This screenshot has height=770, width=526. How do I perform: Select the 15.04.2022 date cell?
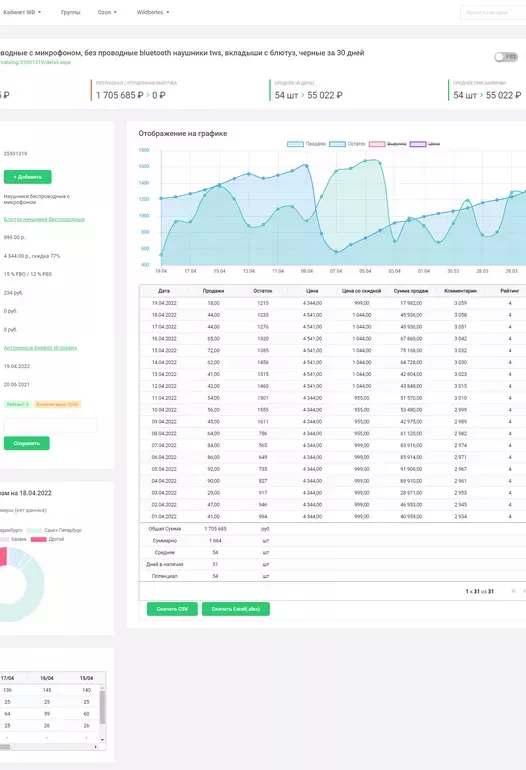click(164, 351)
